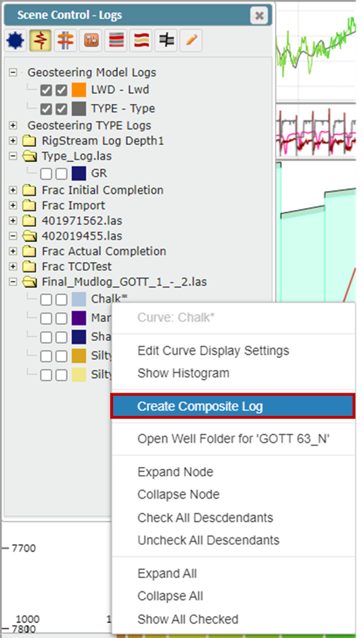Image resolution: width=364 pixels, height=638 pixels.
Task: Collapse the Type_Log.las folder
Action: pyautogui.click(x=13, y=156)
